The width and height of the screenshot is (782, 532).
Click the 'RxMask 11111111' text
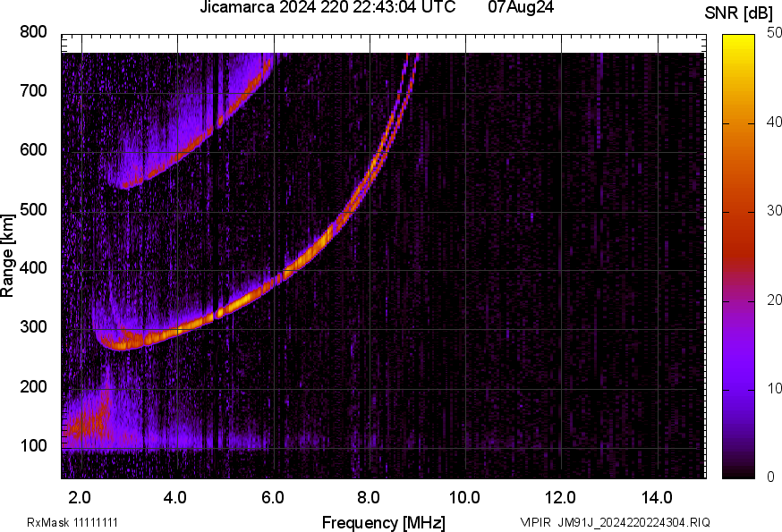(72, 522)
